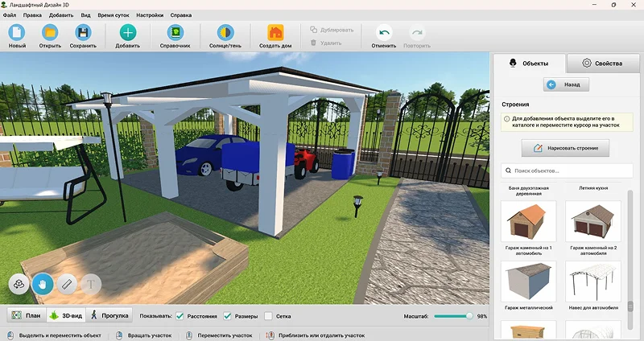Click the Летняя кухня catalog label
The image size is (644, 341).
[593, 188]
